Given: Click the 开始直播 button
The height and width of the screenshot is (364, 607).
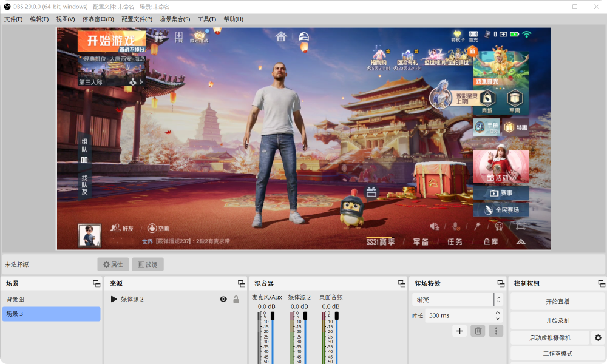Looking at the screenshot, I should [x=557, y=302].
